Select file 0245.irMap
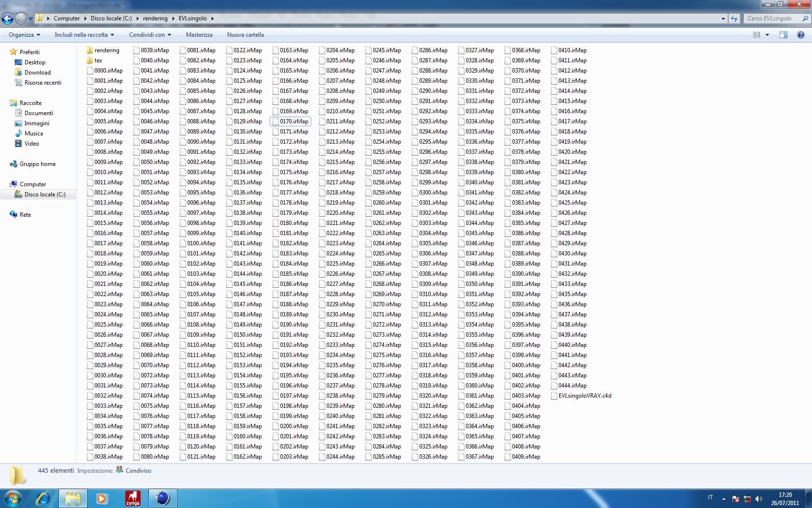 (x=383, y=50)
